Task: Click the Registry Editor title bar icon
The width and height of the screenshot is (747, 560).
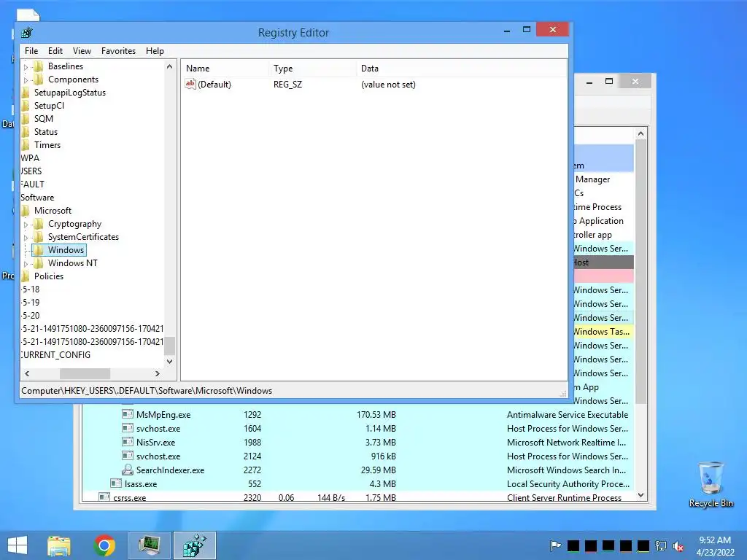Action: click(x=27, y=32)
